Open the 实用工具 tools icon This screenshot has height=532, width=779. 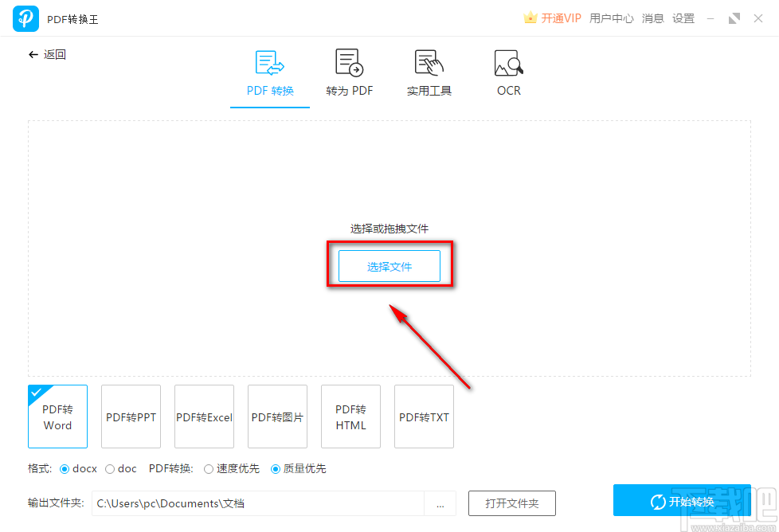point(429,62)
